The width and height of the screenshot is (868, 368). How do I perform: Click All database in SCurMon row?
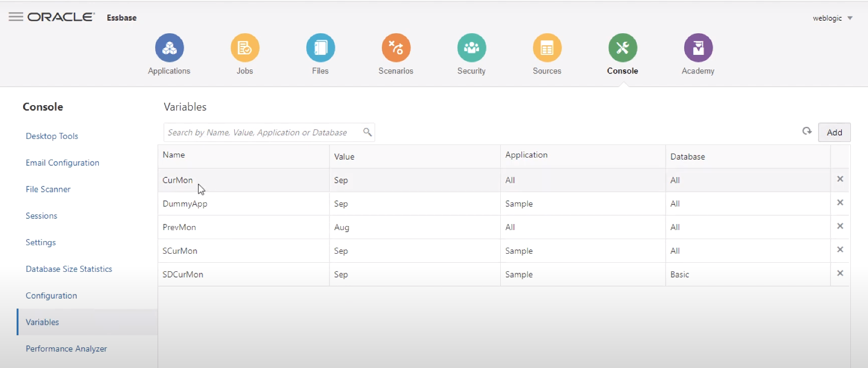point(675,251)
